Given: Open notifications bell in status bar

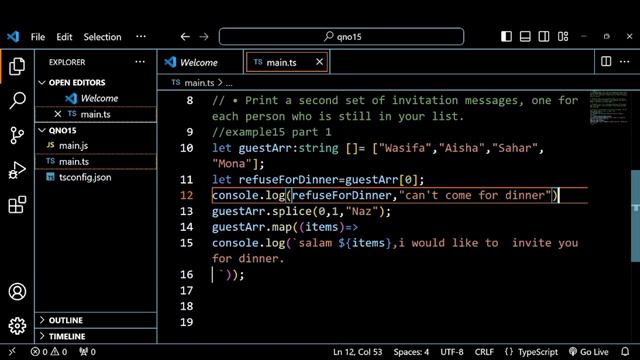Looking at the screenshot, I should tap(625, 352).
